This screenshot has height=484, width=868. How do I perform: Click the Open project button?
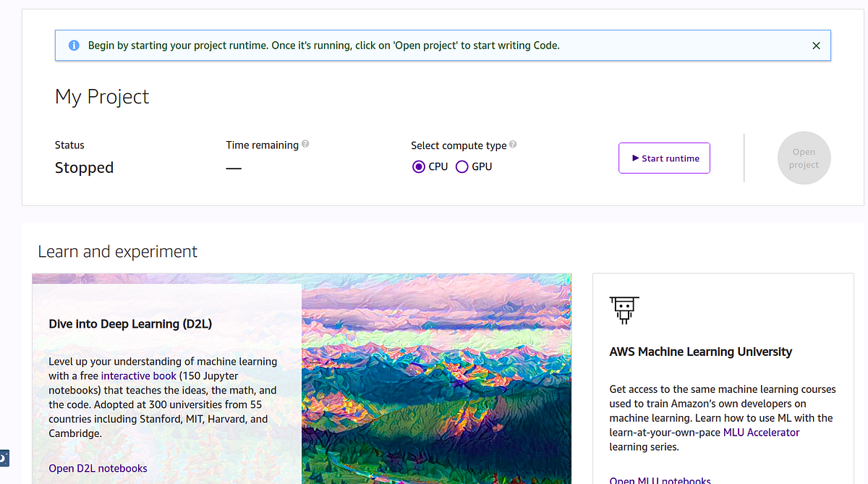pyautogui.click(x=804, y=158)
